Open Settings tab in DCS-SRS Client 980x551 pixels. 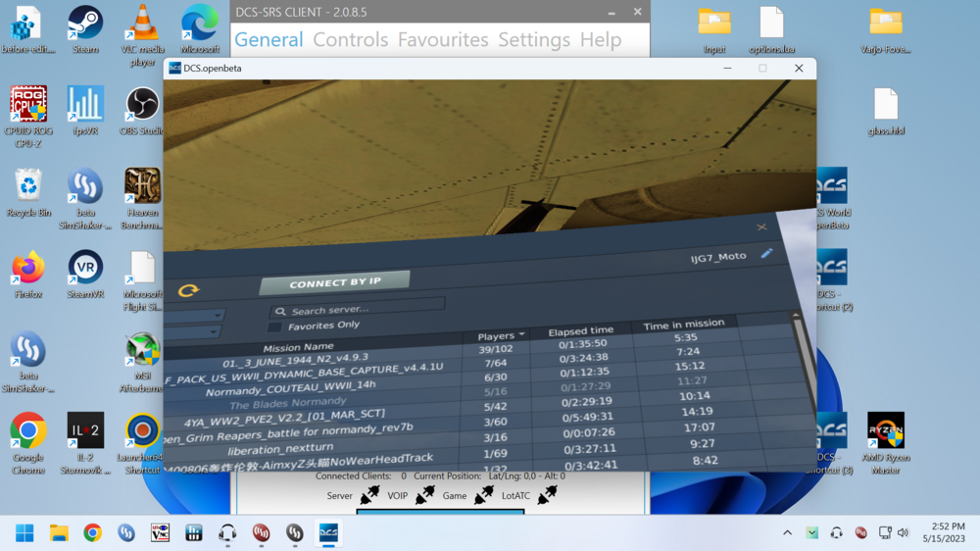click(534, 39)
